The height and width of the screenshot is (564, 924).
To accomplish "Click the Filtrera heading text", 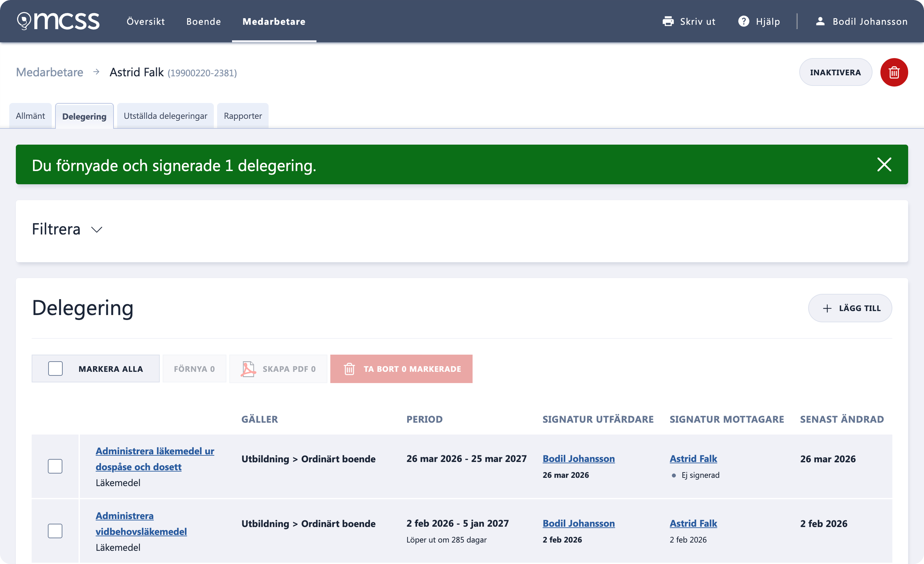I will 56,229.
